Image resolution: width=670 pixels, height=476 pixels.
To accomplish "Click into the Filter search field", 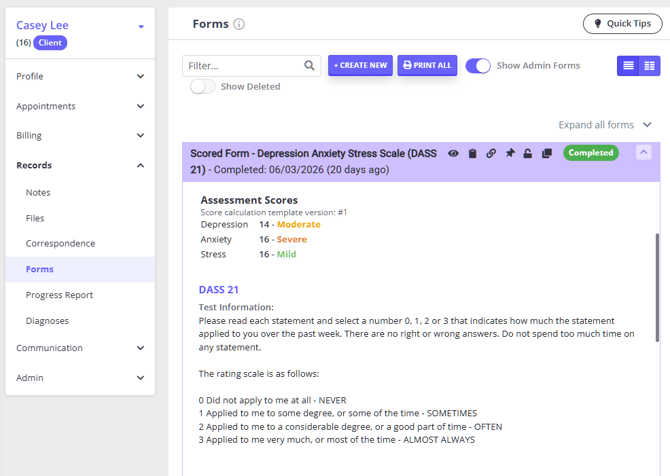I will click(244, 66).
